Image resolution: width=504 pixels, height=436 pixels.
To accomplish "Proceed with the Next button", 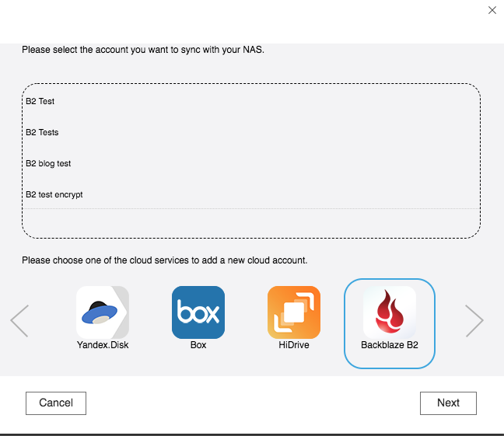I will [x=448, y=403].
